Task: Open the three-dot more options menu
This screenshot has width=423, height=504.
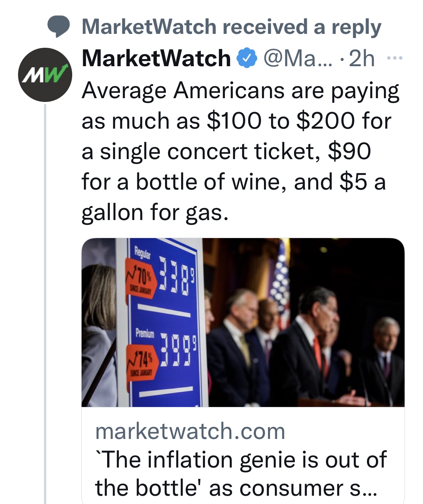Action: [395, 58]
